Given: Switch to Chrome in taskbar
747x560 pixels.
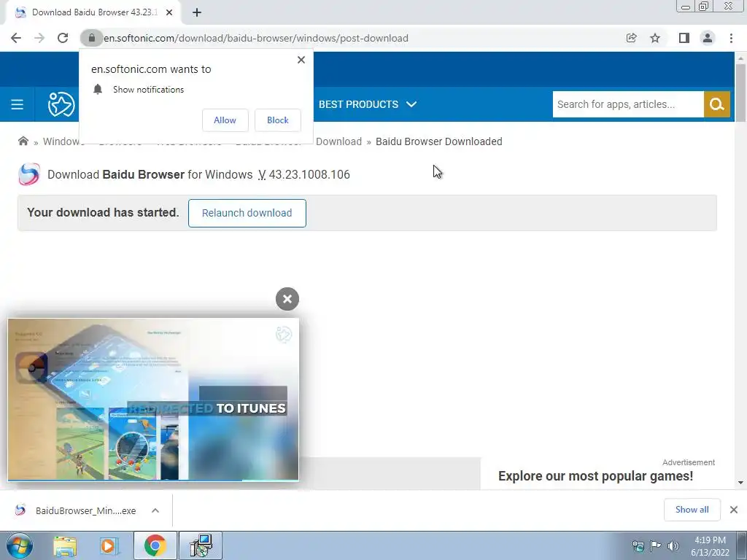Looking at the screenshot, I should 155,545.
